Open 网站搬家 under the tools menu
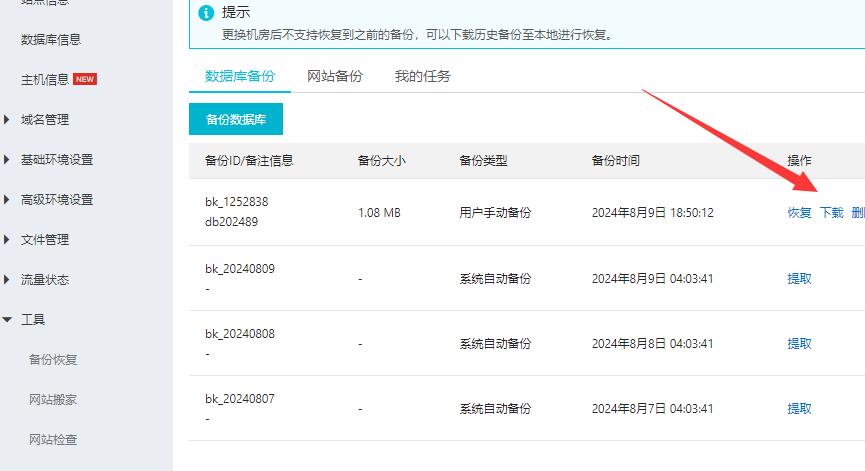Image resolution: width=865 pixels, height=471 pixels. click(x=53, y=400)
